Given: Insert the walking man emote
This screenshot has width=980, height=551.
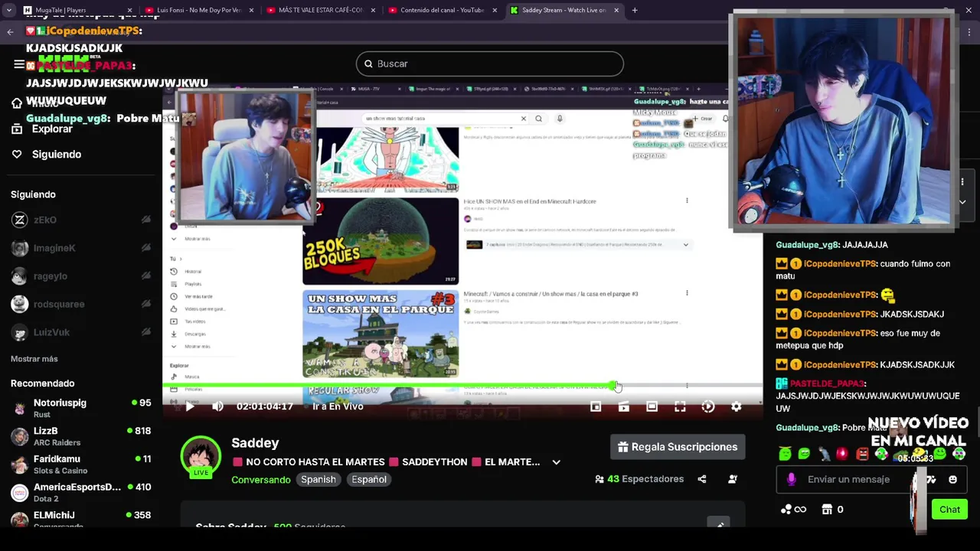Looking at the screenshot, I should 824,454.
